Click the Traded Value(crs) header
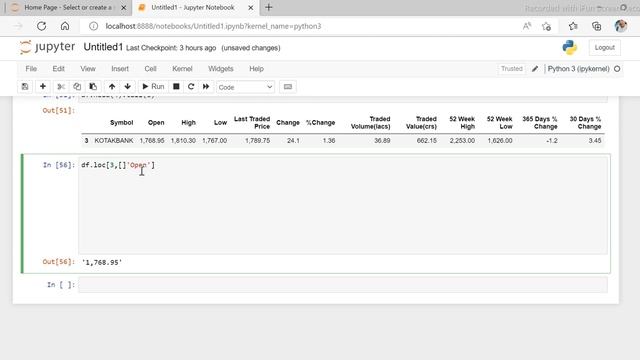Image resolution: width=640 pixels, height=360 pixels. pos(421,122)
